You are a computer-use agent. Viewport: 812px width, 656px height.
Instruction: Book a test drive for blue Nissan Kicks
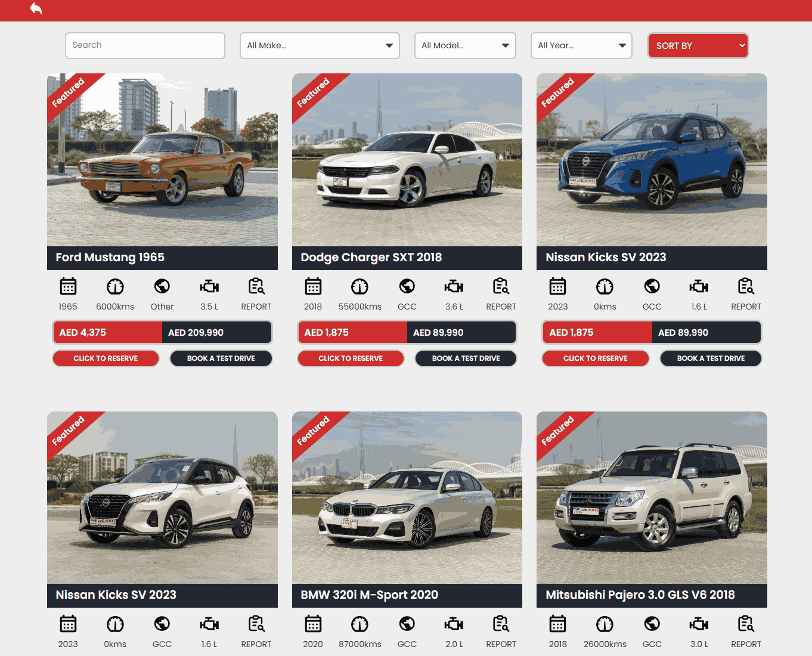point(711,358)
